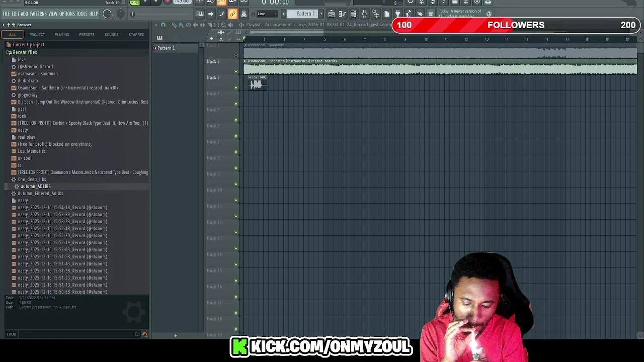Click the playlist horizontal zoom scrollbar
The width and height of the screenshot is (644, 362).
287,32
